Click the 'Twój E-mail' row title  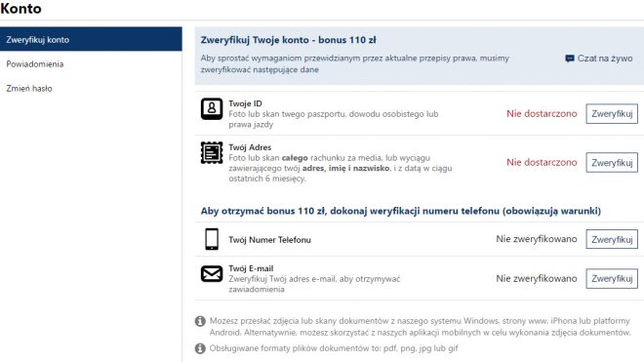251,268
